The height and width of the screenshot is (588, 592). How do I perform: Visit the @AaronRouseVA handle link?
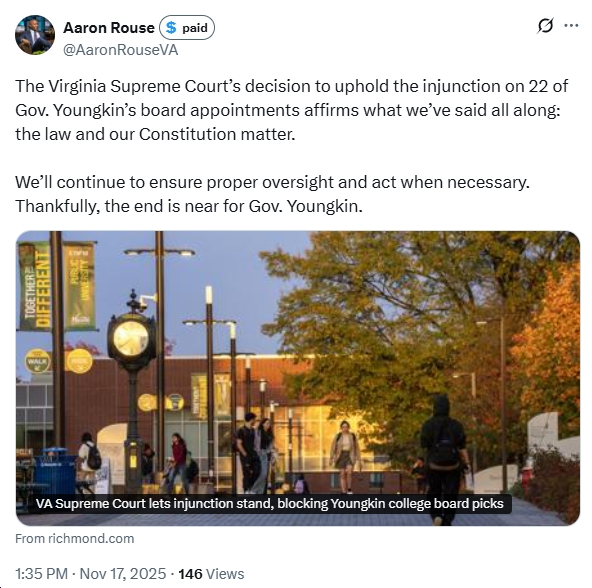[x=120, y=50]
